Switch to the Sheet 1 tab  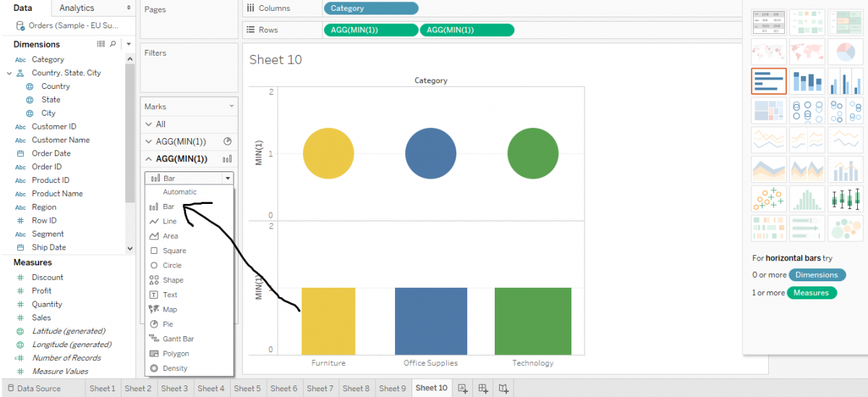click(x=102, y=388)
